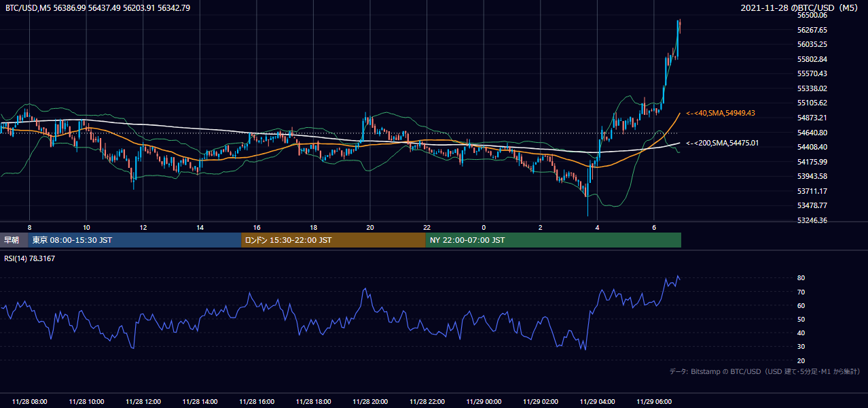Click the 200 SMA label 54475.01
868x408 pixels.
(722, 143)
